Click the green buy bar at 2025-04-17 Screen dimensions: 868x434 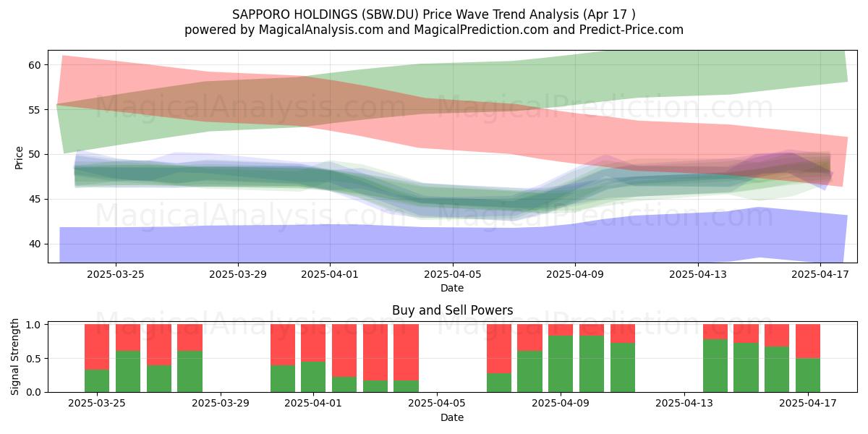tap(808, 375)
